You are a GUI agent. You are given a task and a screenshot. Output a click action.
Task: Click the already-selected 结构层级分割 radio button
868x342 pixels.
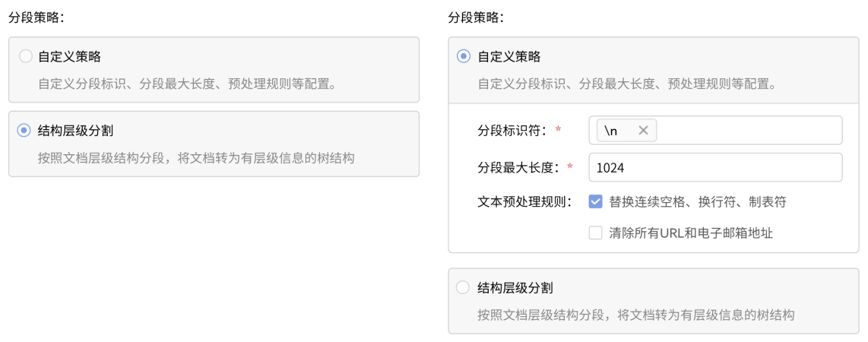[x=25, y=131]
